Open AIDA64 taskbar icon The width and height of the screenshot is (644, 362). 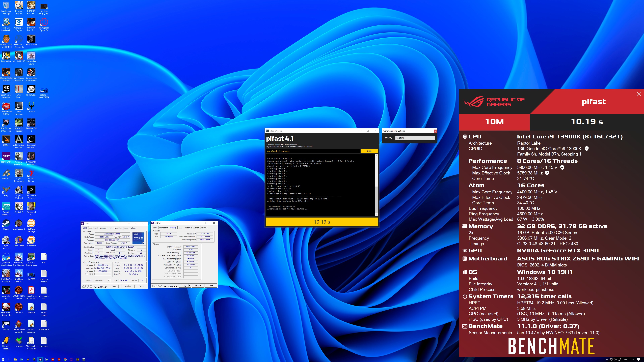(x=53, y=359)
